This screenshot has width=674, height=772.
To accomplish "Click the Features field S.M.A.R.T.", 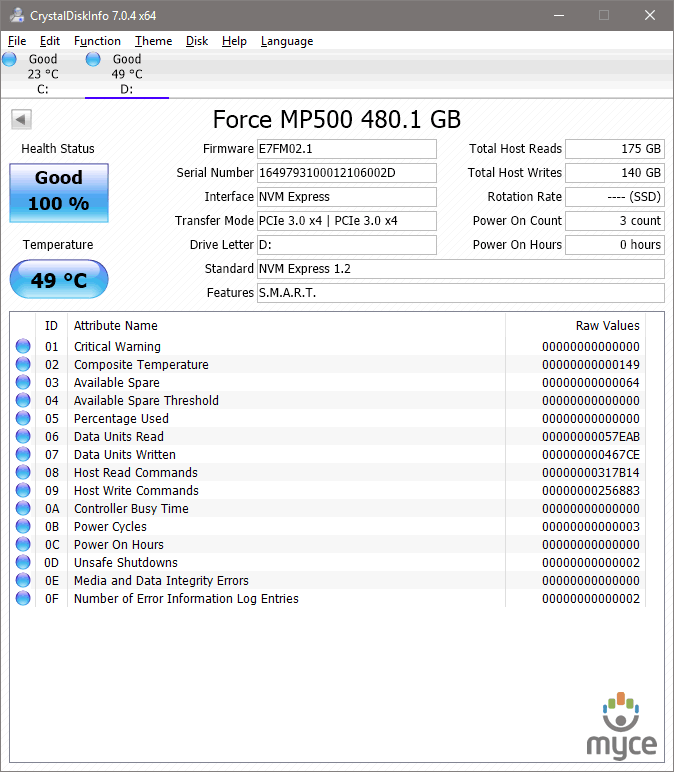I will pos(461,293).
